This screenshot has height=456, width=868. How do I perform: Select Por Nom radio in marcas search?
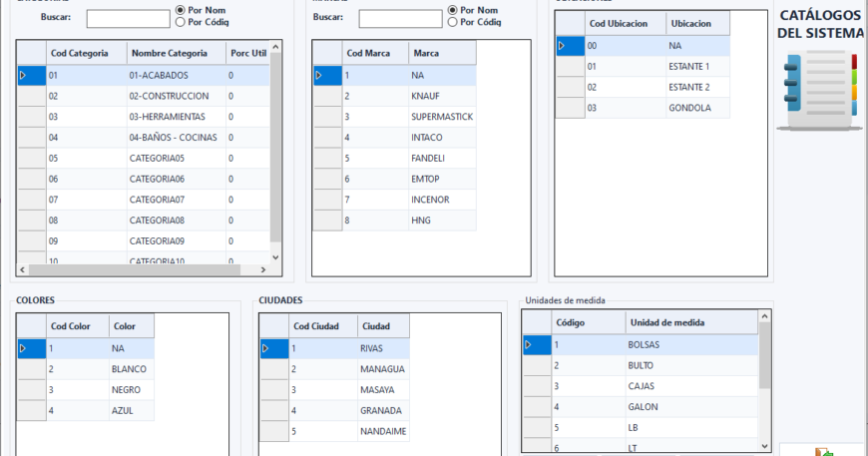452,10
